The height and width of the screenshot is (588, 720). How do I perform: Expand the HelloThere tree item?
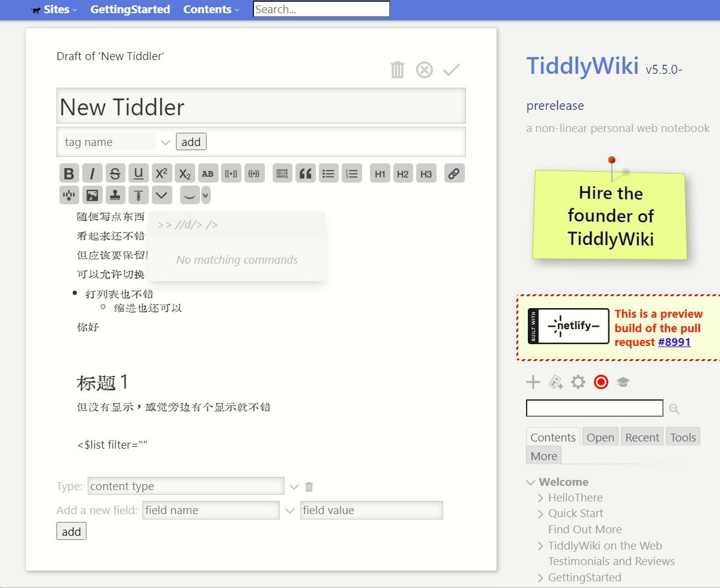pos(540,498)
